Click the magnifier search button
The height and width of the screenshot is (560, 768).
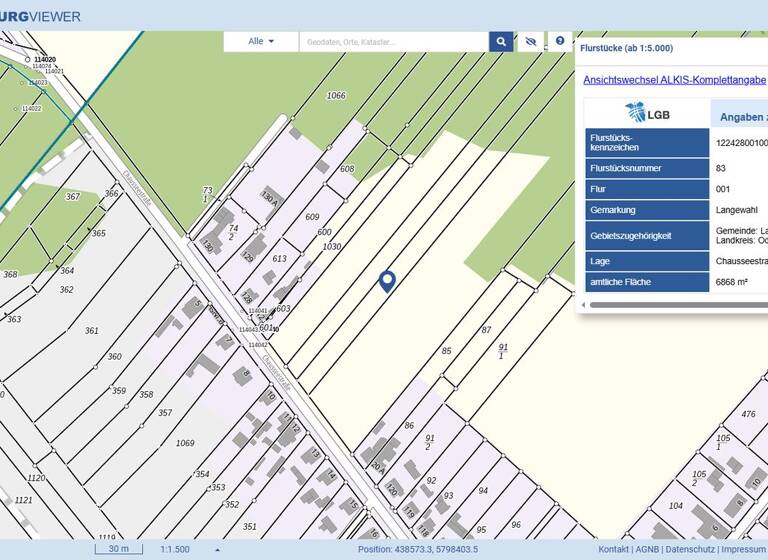500,41
